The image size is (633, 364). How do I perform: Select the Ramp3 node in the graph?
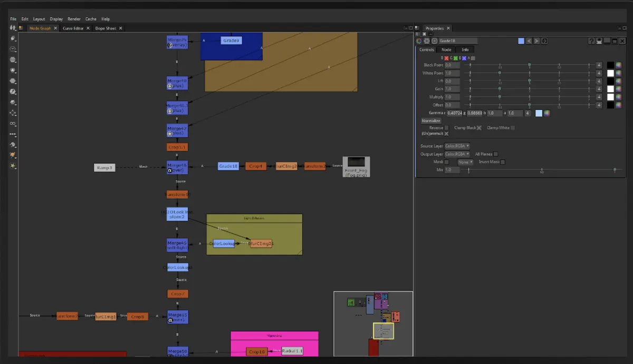[x=104, y=168]
